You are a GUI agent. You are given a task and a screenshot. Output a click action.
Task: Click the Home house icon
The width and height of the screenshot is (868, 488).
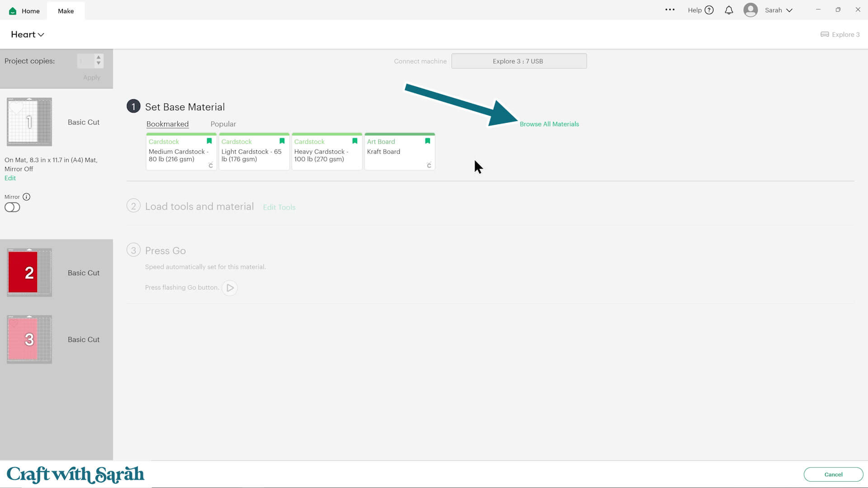click(13, 11)
